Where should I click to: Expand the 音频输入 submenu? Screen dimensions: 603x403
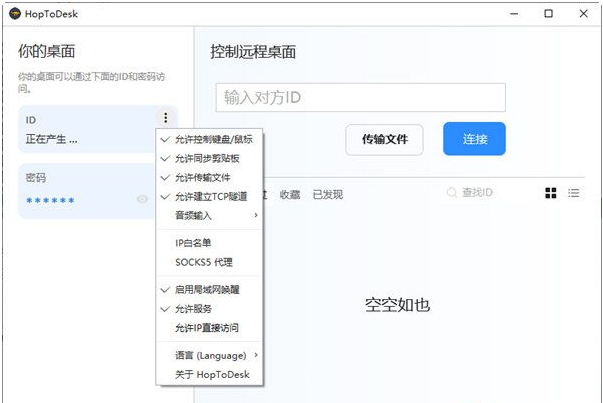point(210,215)
